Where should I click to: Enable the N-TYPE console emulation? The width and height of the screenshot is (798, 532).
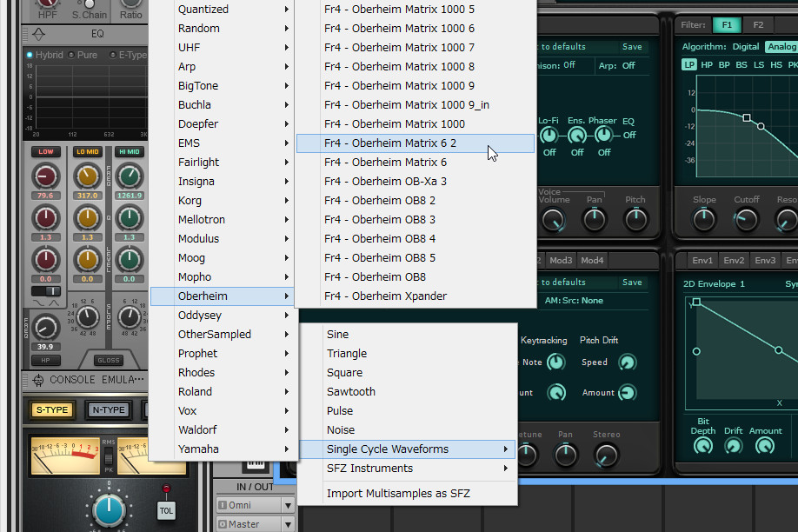click(x=109, y=409)
